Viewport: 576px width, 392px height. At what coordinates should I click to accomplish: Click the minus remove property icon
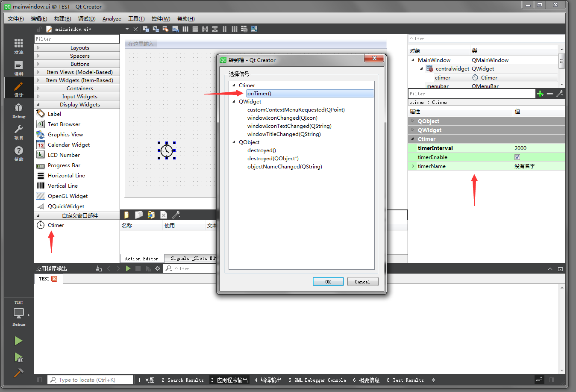pos(550,94)
